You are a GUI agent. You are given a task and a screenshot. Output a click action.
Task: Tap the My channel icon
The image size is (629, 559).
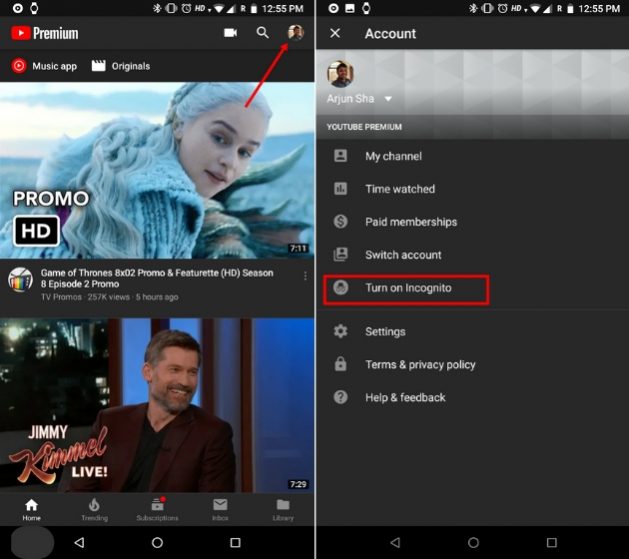pos(341,156)
